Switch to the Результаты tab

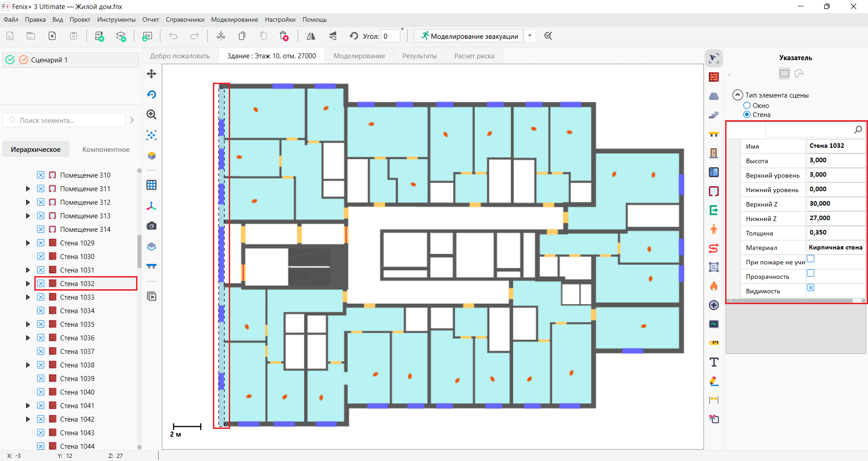pyautogui.click(x=420, y=56)
